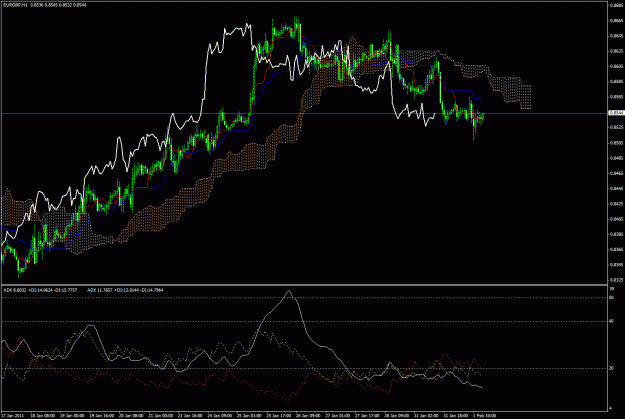Select the current price marker 0.8544
Screen dimensions: 625x419
tap(616, 113)
